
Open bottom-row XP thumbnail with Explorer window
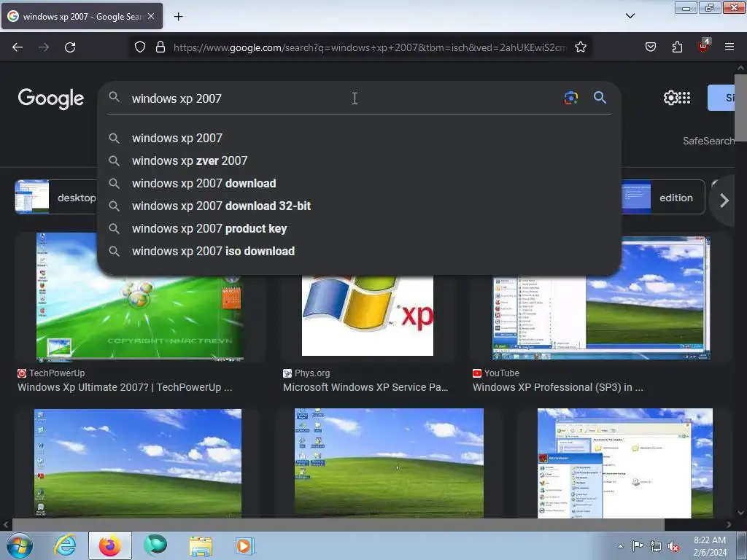click(x=625, y=463)
